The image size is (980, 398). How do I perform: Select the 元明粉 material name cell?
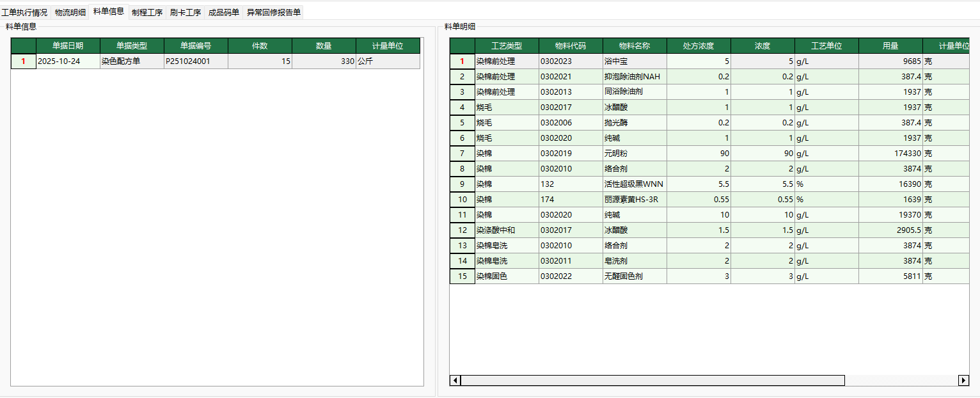coord(635,154)
